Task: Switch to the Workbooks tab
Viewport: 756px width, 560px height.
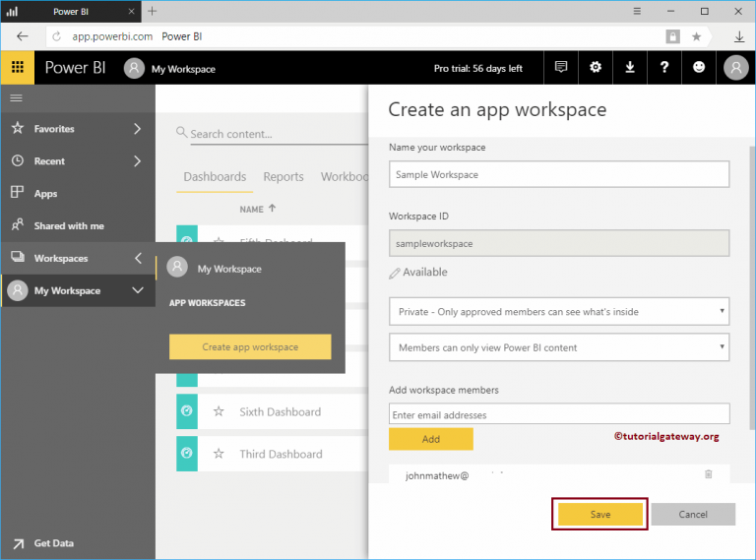Action: [x=345, y=177]
